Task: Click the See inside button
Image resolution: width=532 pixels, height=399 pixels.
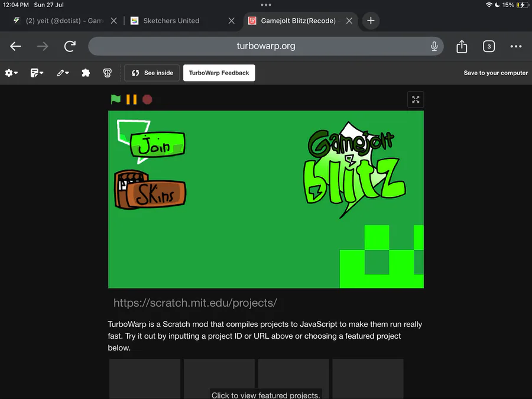Action: pyautogui.click(x=152, y=73)
